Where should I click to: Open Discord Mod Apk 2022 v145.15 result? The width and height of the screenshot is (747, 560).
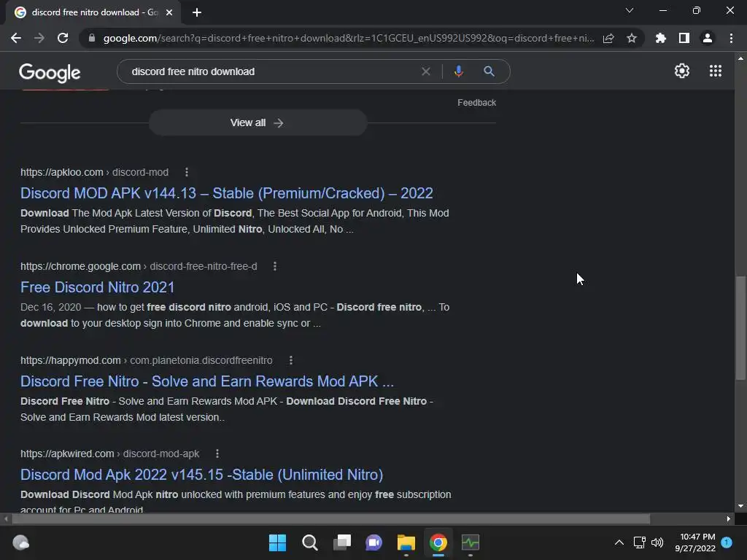coord(201,474)
